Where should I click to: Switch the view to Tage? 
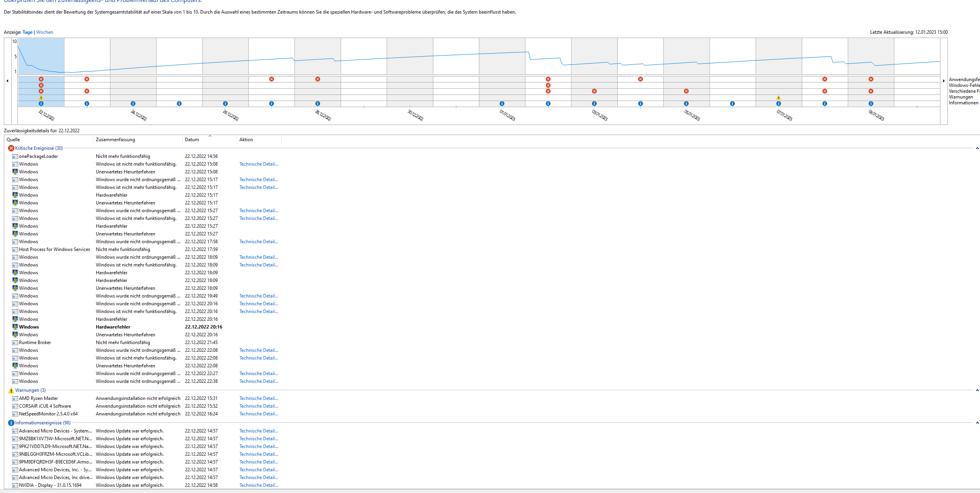pyautogui.click(x=28, y=32)
